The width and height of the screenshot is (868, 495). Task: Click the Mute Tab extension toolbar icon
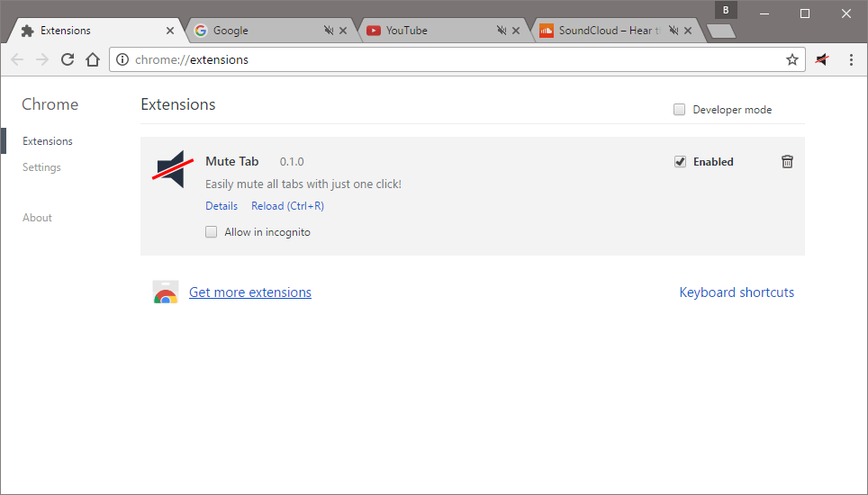pos(822,59)
